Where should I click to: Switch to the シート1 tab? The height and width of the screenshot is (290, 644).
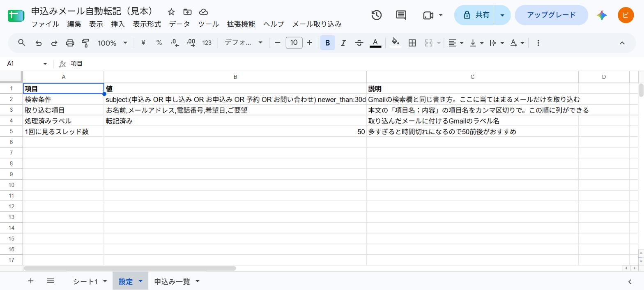point(85,281)
